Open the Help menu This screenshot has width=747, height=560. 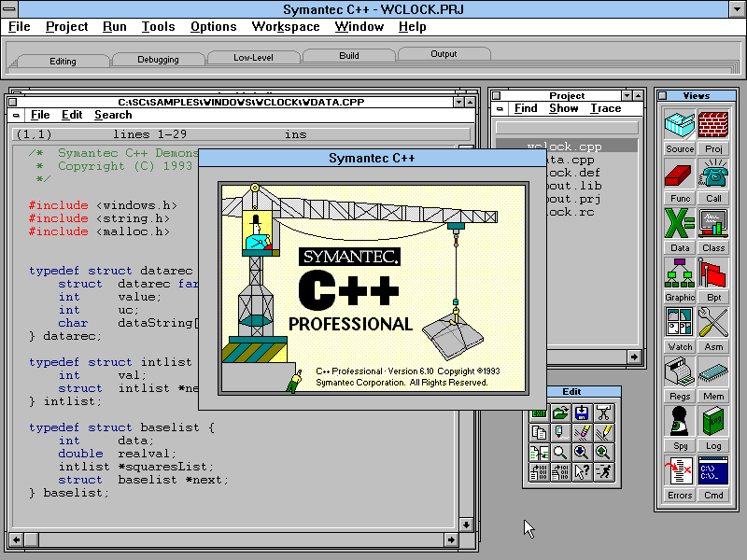coord(412,27)
